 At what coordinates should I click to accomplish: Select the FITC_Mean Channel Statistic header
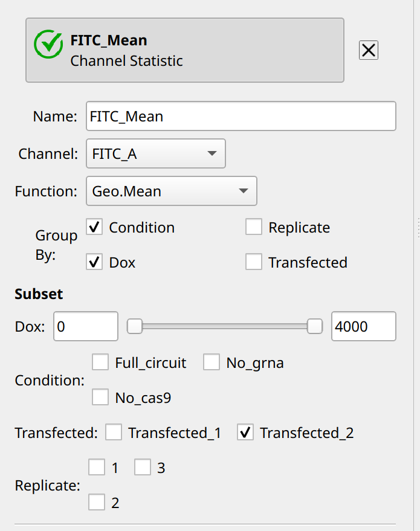pyautogui.click(x=185, y=50)
